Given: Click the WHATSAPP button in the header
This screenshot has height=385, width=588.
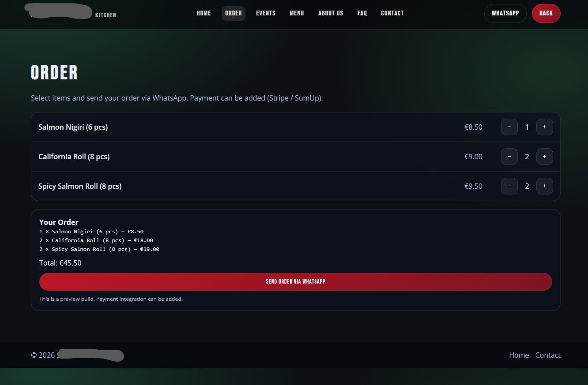Looking at the screenshot, I should (x=505, y=13).
